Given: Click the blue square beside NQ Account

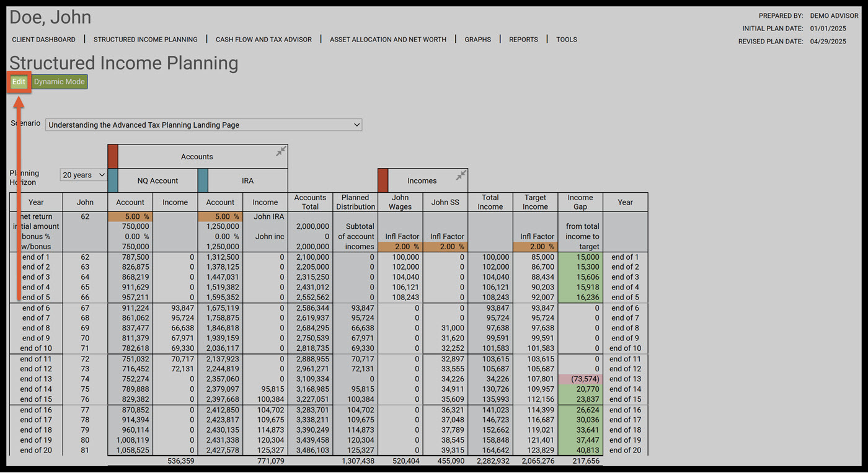Looking at the screenshot, I should pos(112,180).
